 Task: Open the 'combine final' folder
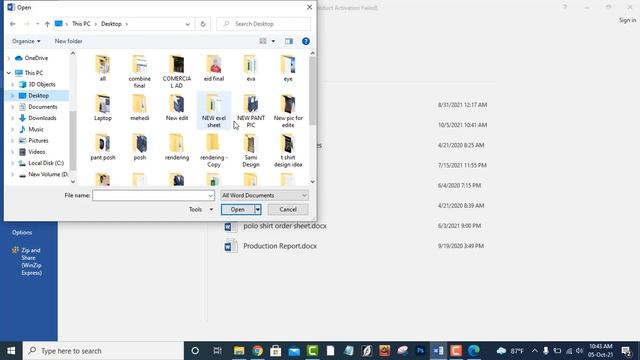coord(140,71)
